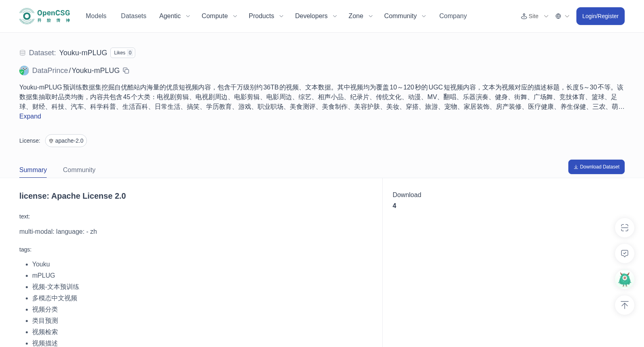The width and height of the screenshot is (644, 347).
Task: Click the back-to-top arrow button
Action: 625,305
